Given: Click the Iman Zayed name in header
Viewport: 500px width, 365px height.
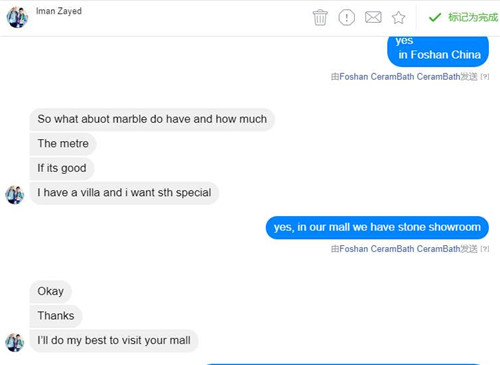Looking at the screenshot, I should click(59, 11).
